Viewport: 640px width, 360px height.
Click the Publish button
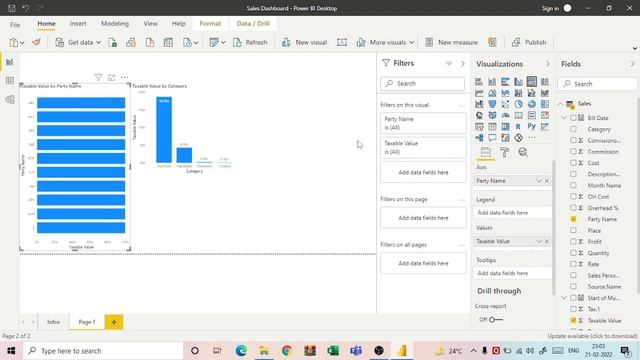click(x=529, y=42)
